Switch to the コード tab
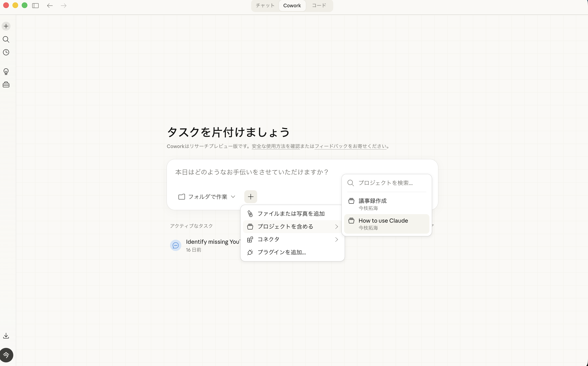The height and width of the screenshot is (366, 588). pos(319,5)
